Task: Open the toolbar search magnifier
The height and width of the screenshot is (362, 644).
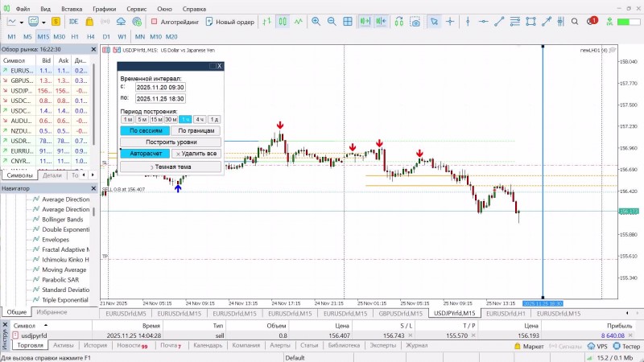Action: tap(575, 22)
